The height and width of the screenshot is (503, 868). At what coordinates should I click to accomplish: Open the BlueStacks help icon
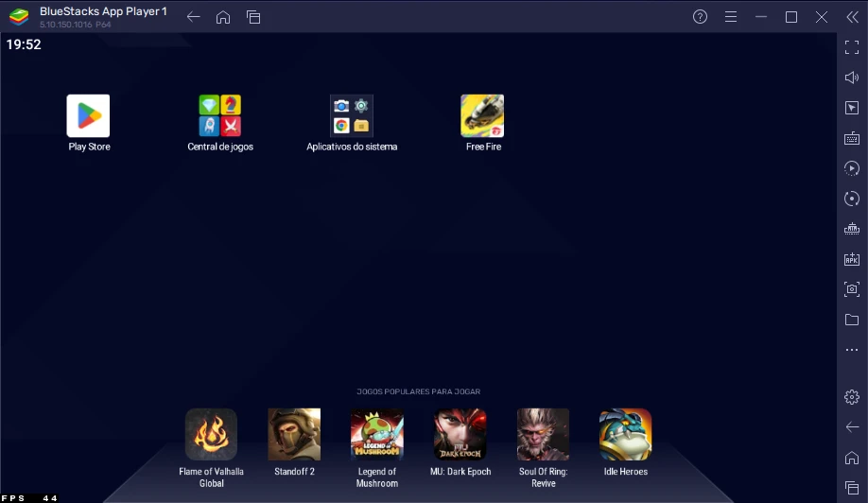pyautogui.click(x=701, y=17)
